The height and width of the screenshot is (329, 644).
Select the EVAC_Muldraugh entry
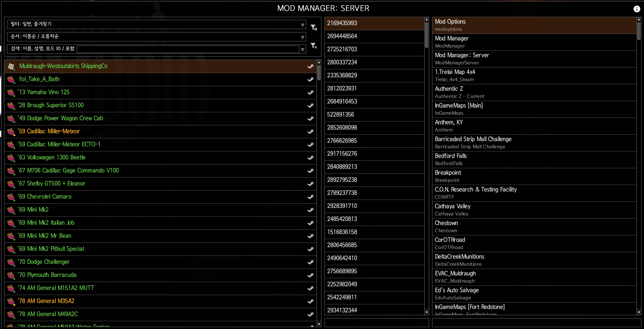tap(534, 277)
